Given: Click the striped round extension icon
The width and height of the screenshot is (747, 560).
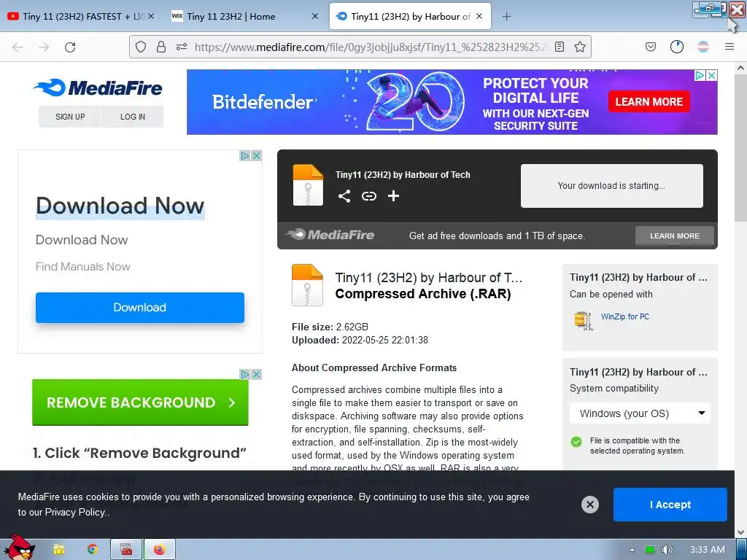Looking at the screenshot, I should pos(703,47).
